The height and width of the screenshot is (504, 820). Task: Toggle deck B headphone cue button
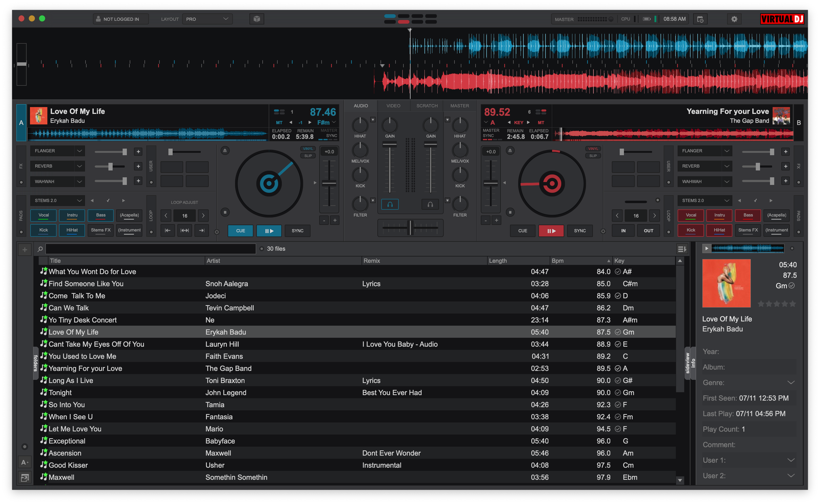[x=430, y=204]
